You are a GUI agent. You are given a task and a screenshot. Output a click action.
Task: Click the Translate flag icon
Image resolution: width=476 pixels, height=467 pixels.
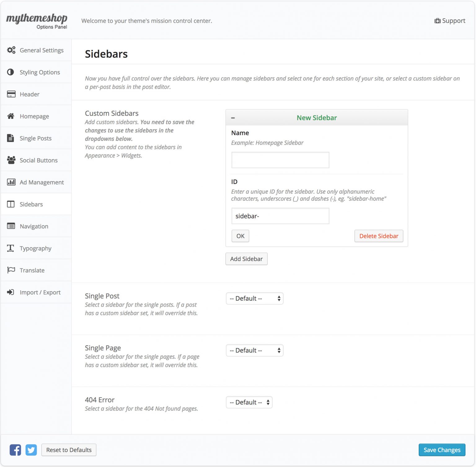11,270
